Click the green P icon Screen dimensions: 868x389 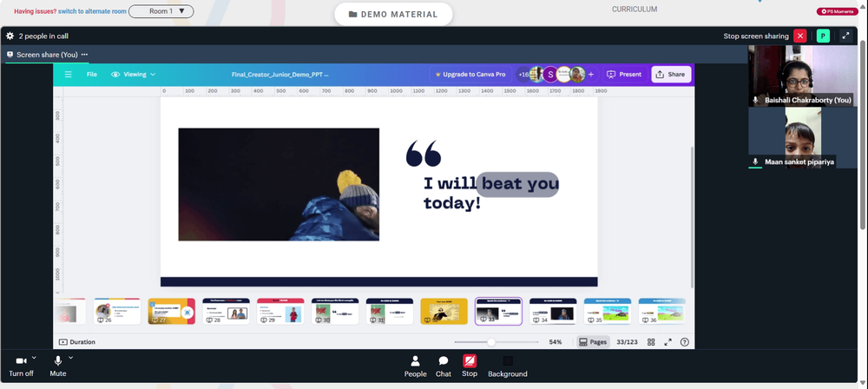pos(823,36)
